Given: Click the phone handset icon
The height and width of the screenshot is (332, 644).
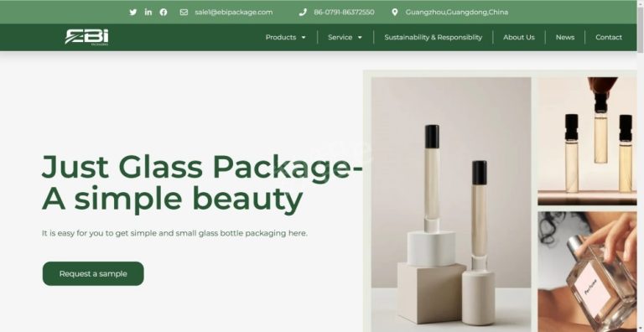Looking at the screenshot, I should 303,12.
